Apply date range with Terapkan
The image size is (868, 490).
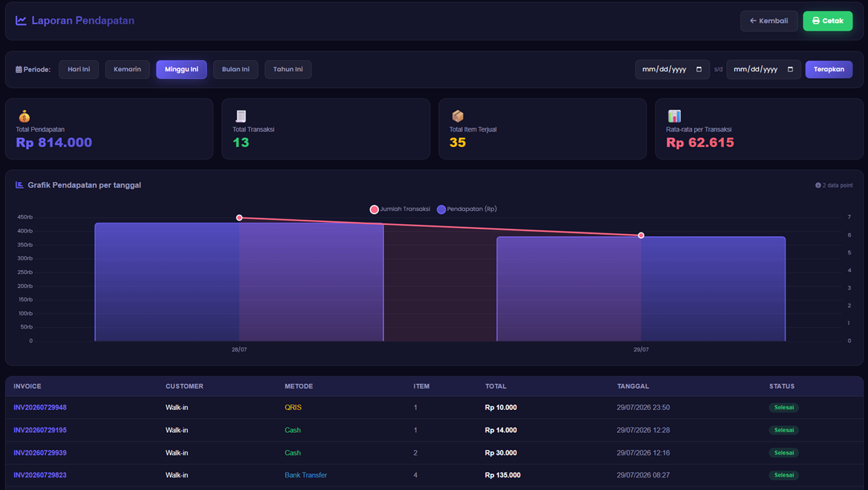pyautogui.click(x=829, y=70)
